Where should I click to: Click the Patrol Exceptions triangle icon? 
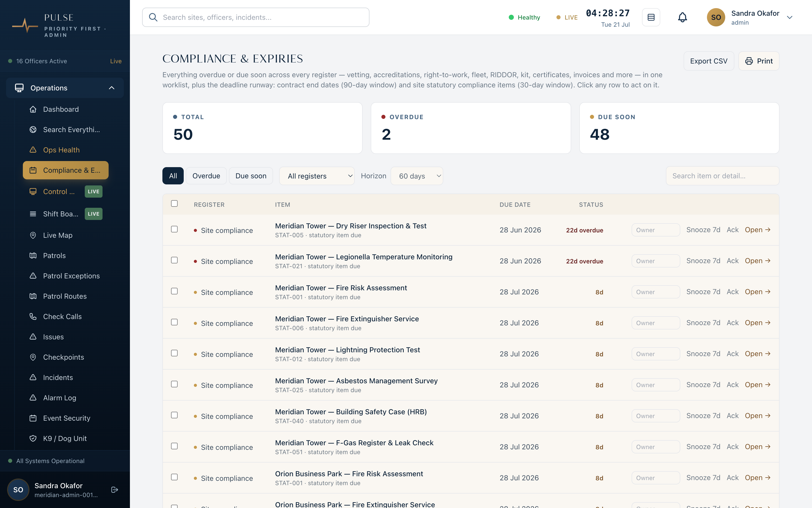coord(33,276)
